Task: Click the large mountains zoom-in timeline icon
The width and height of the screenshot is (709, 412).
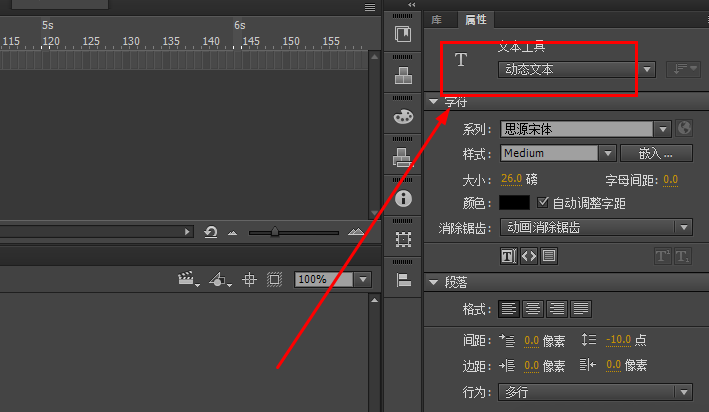Action: click(x=356, y=232)
